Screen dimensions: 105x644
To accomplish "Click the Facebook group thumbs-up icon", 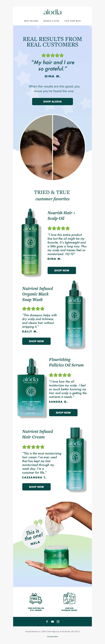I will pos(69,598).
